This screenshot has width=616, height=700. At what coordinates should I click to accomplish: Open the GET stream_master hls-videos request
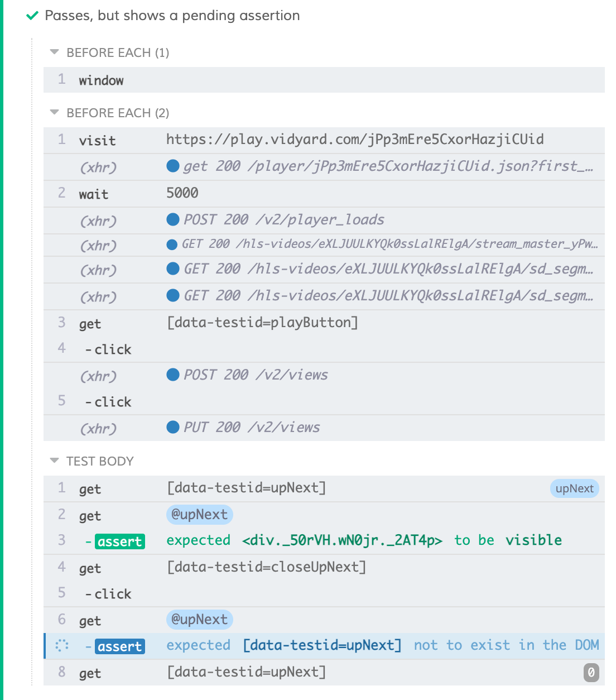(324, 245)
